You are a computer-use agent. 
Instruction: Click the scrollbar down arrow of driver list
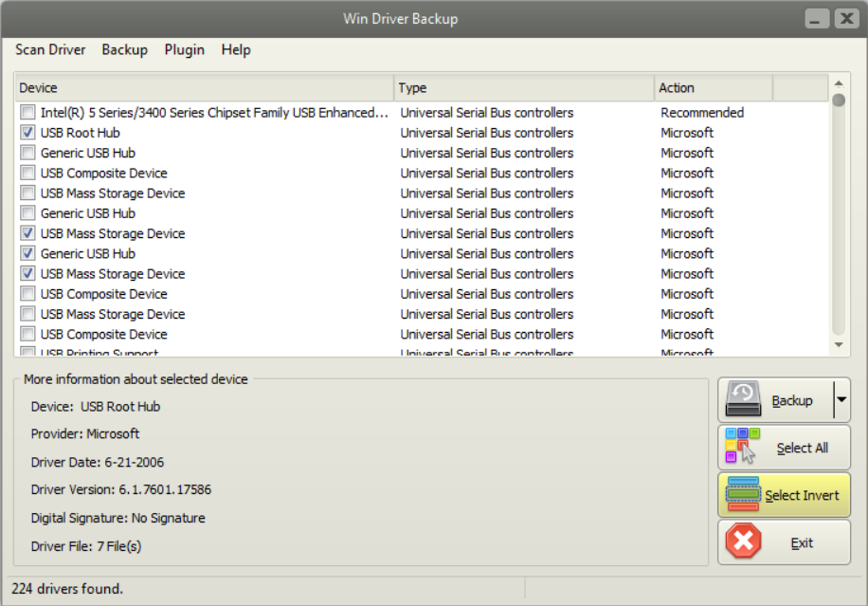[839, 344]
